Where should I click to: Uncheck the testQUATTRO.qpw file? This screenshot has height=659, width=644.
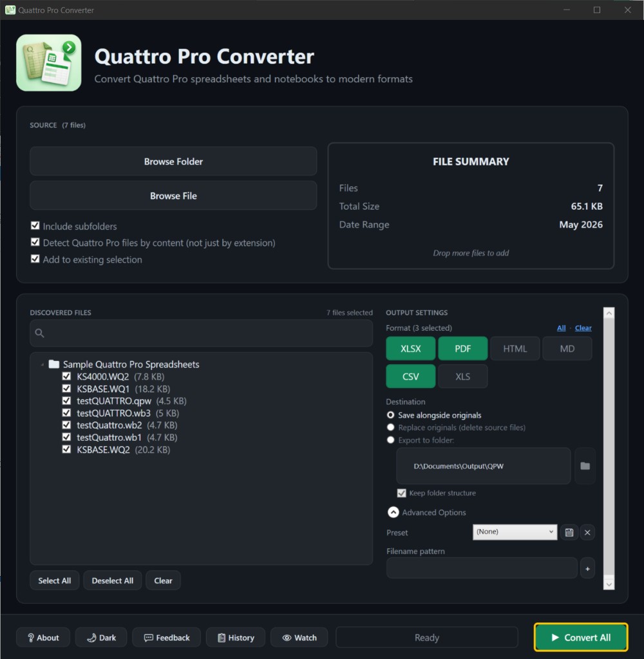[66, 400]
